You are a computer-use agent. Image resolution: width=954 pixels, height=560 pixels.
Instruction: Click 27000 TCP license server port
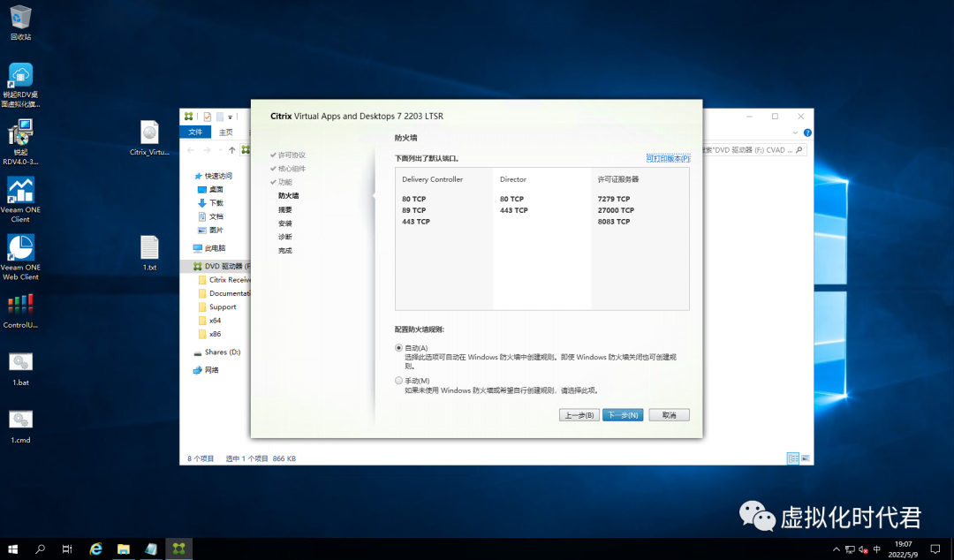tap(616, 210)
